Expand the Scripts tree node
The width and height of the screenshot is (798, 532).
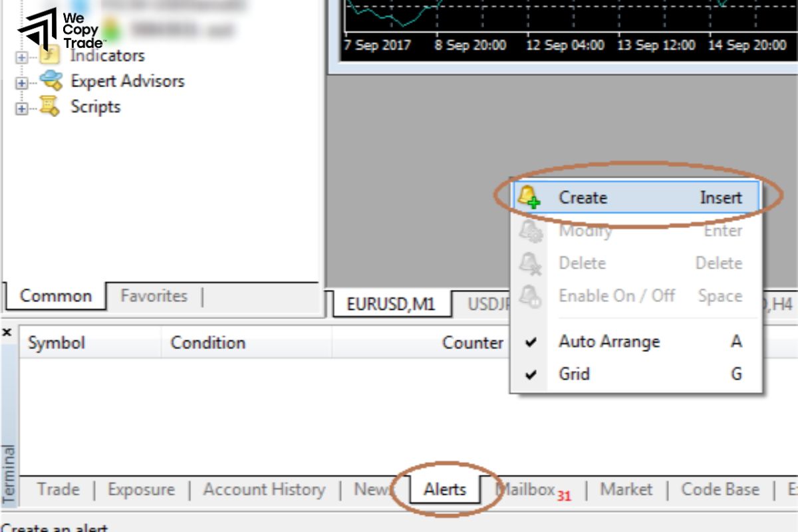[x=22, y=108]
